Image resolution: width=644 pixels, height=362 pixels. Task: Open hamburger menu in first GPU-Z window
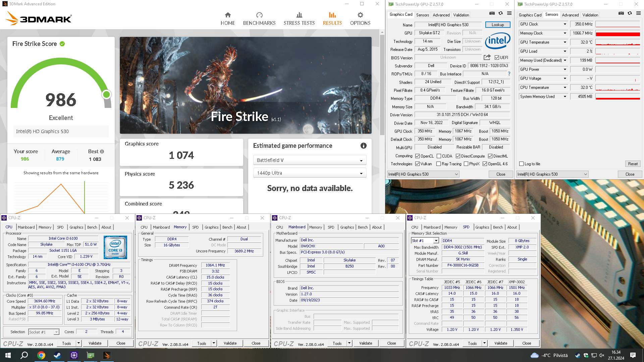click(x=509, y=13)
